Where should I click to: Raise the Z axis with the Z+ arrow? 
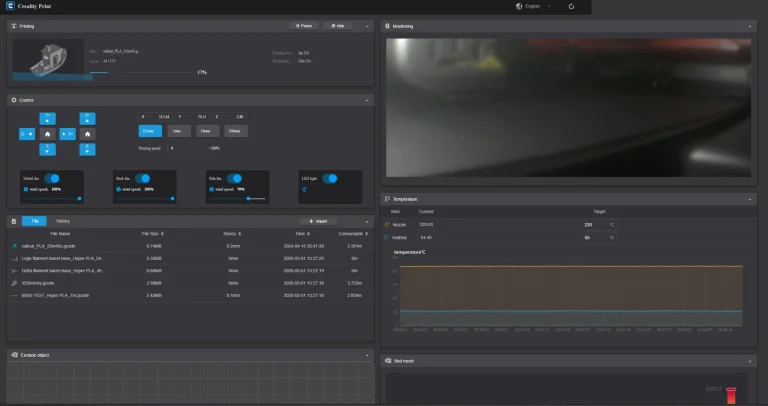tap(87, 117)
